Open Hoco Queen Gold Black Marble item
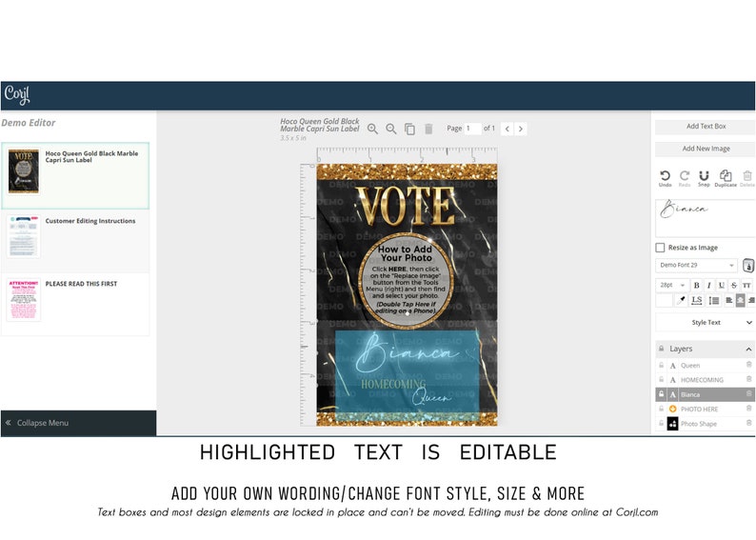The height and width of the screenshot is (540, 756). pyautogui.click(x=75, y=175)
